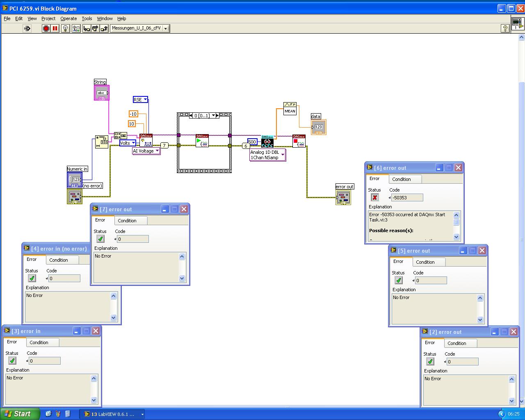The height and width of the screenshot is (420, 525).
Task: Open the taskbar LabVIEW group dropdown arrow
Action: (142, 414)
